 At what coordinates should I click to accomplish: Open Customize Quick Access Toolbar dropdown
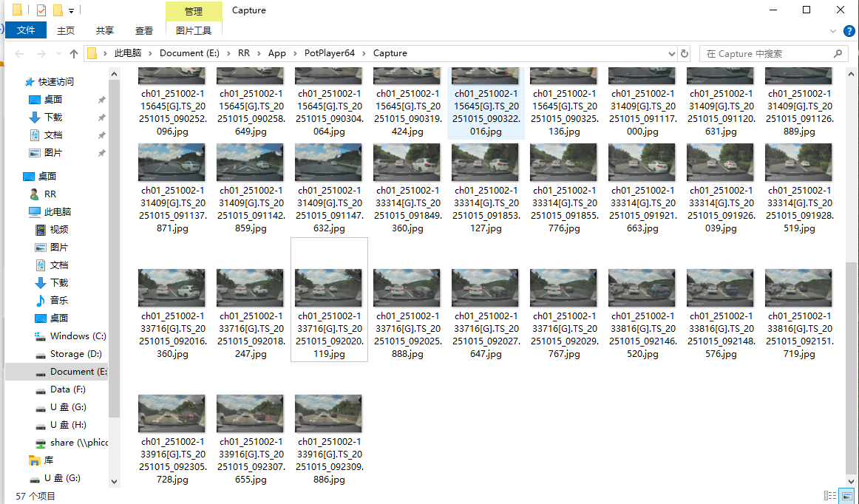pos(71,11)
